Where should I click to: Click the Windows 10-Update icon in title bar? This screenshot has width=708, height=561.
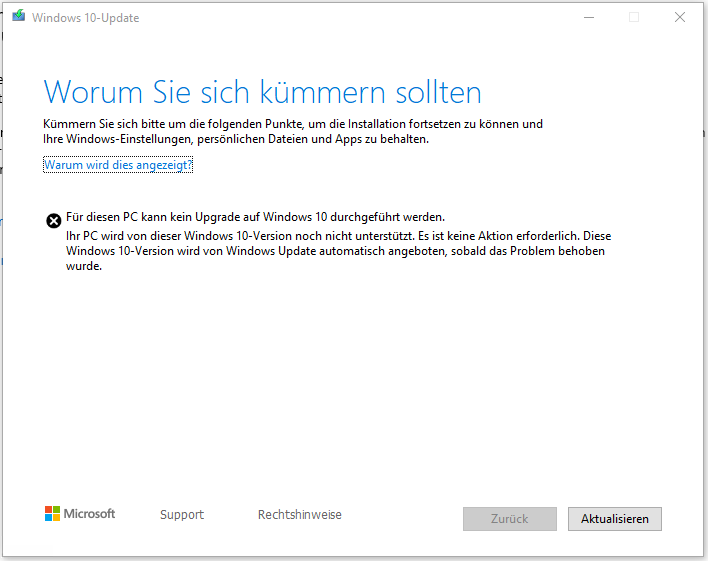[18, 17]
